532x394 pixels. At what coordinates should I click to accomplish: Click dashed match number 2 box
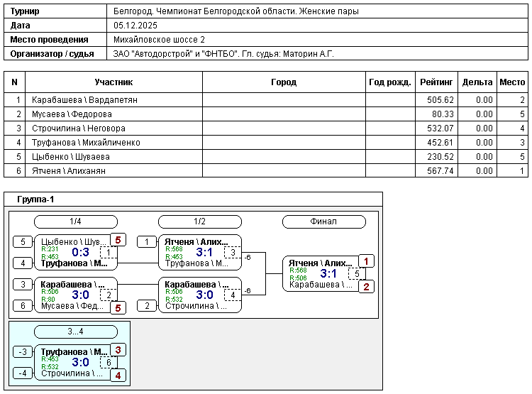109,295
